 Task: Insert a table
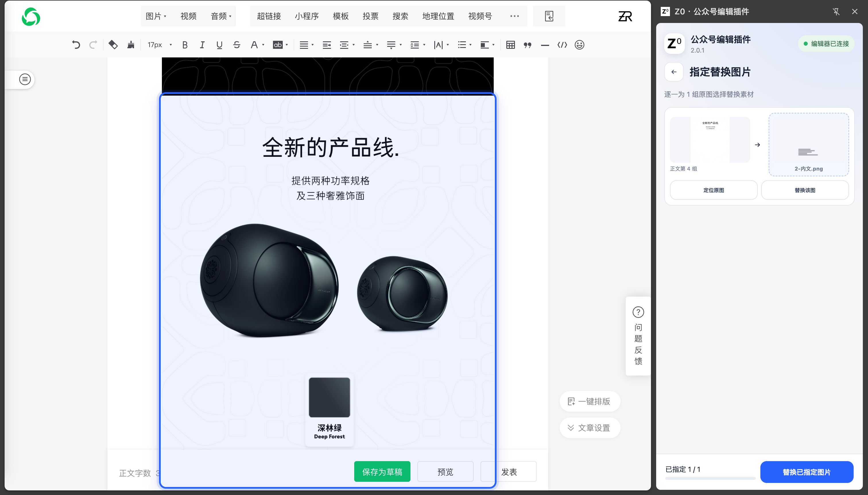click(510, 45)
